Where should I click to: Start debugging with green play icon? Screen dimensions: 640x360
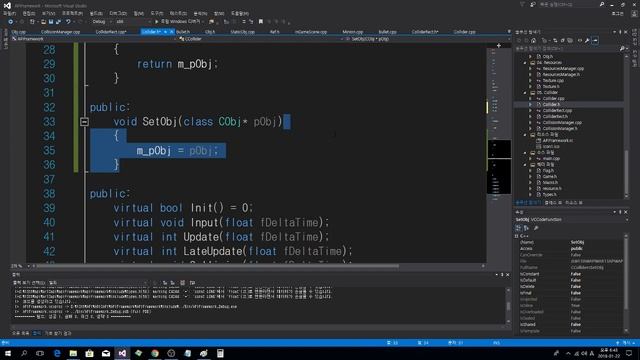(x=156, y=22)
